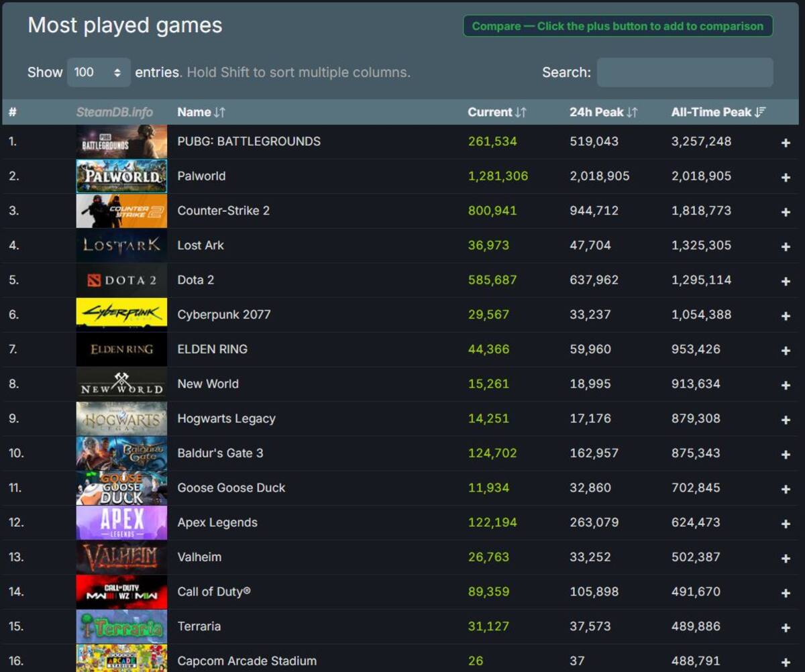805x672 pixels.
Task: Click the New World logo thumbnail
Action: tap(121, 384)
